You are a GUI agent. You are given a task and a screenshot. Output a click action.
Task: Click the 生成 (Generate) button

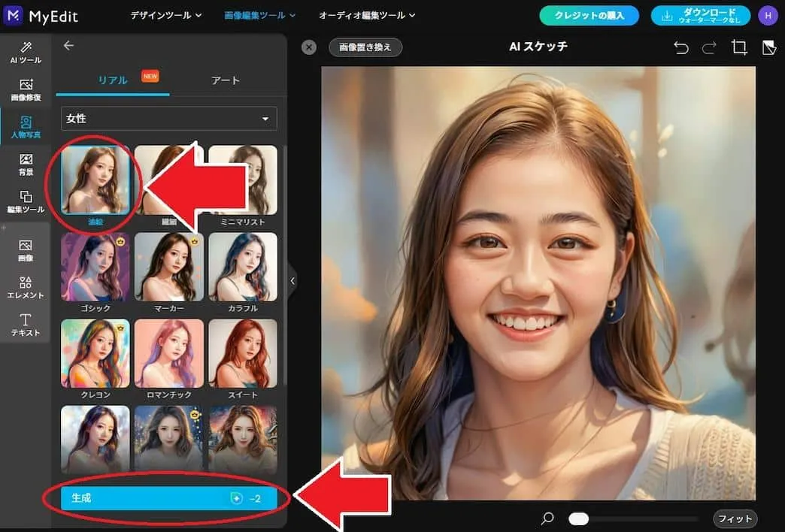(x=168, y=497)
